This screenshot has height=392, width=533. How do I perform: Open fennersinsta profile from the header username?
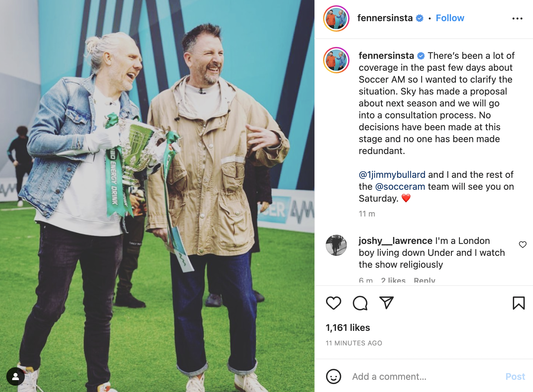(x=385, y=18)
